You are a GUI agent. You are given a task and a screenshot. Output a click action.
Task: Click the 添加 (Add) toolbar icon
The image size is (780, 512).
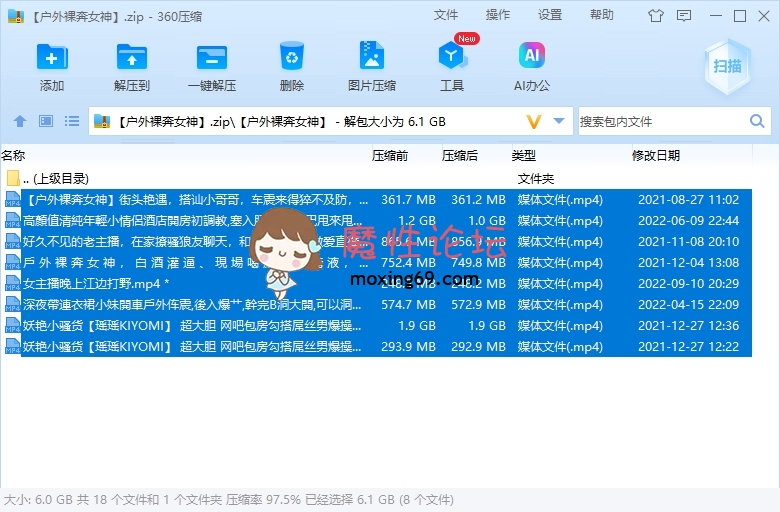click(52, 66)
